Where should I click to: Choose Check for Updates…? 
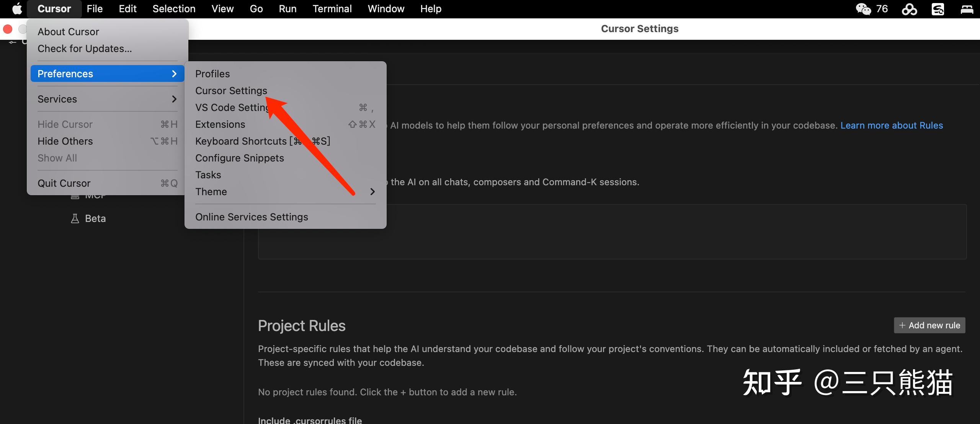107,49
